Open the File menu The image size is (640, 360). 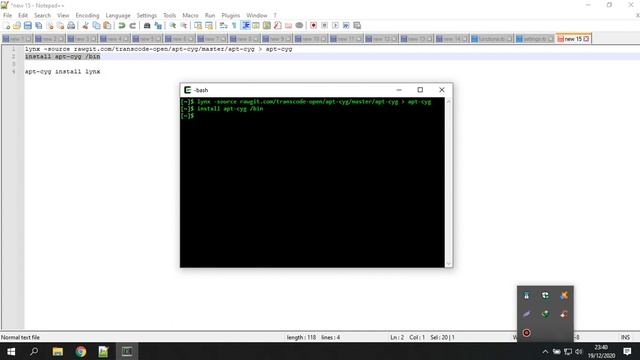[x=7, y=16]
